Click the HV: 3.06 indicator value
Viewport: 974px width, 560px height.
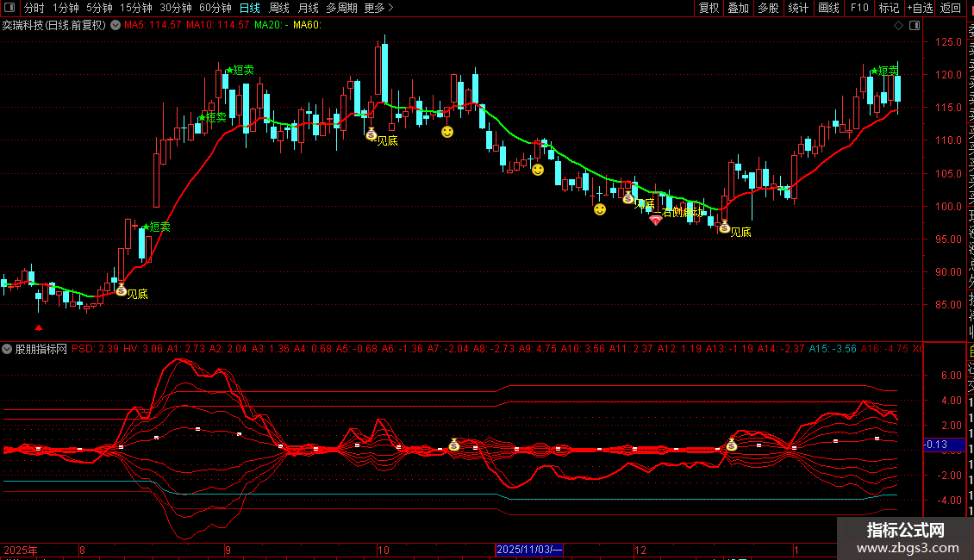(x=143, y=349)
